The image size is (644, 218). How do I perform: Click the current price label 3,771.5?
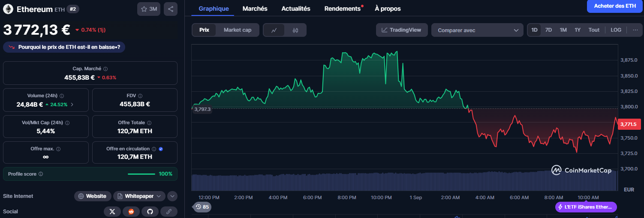(x=629, y=124)
